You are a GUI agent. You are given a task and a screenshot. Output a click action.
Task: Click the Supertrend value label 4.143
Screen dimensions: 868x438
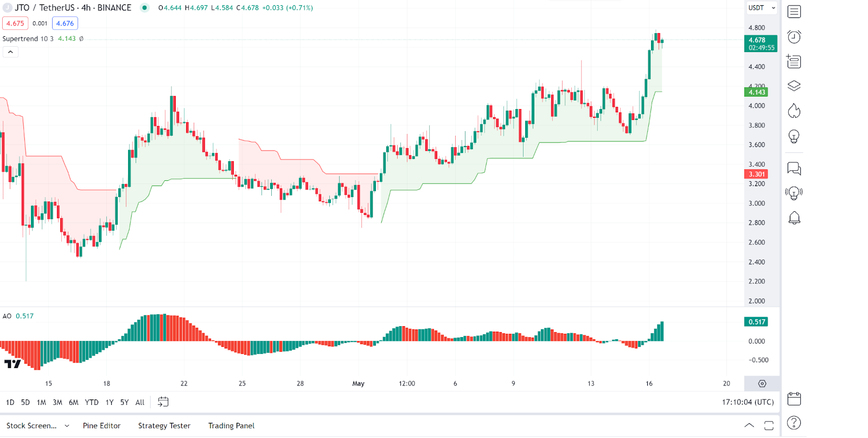tap(756, 92)
